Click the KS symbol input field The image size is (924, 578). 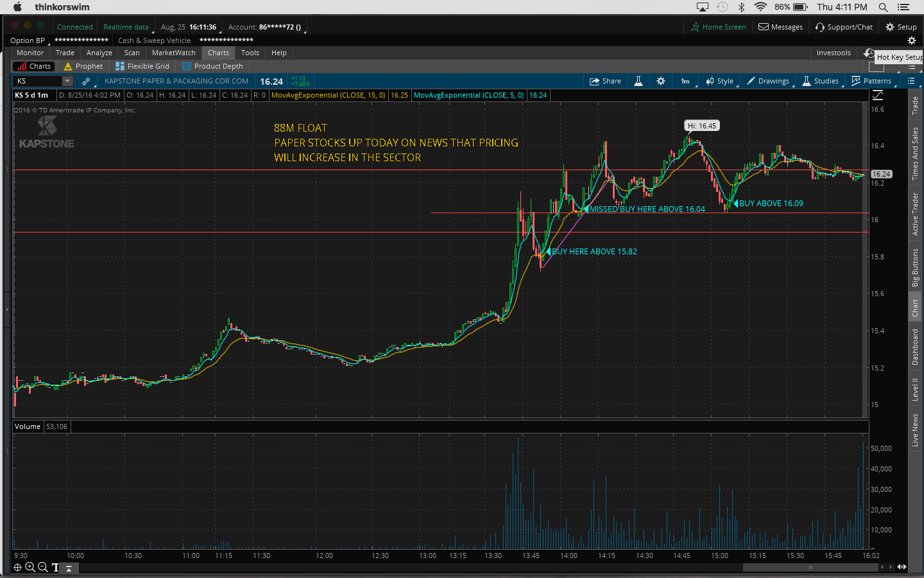[x=38, y=81]
